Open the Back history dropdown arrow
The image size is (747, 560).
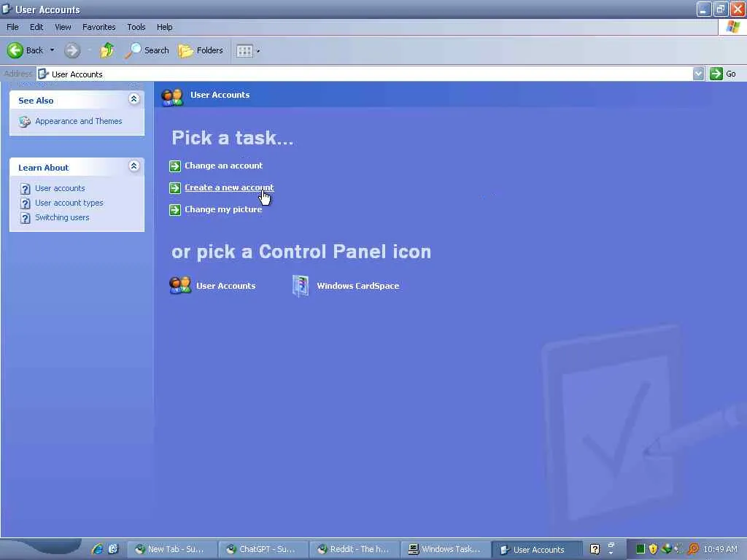52,50
